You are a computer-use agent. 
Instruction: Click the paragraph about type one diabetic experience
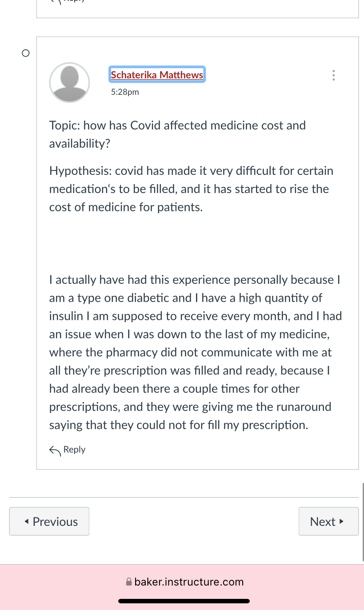196,352
